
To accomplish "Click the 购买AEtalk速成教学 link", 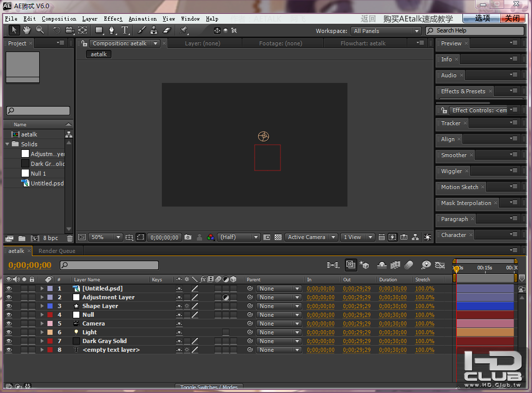I will click(x=418, y=19).
